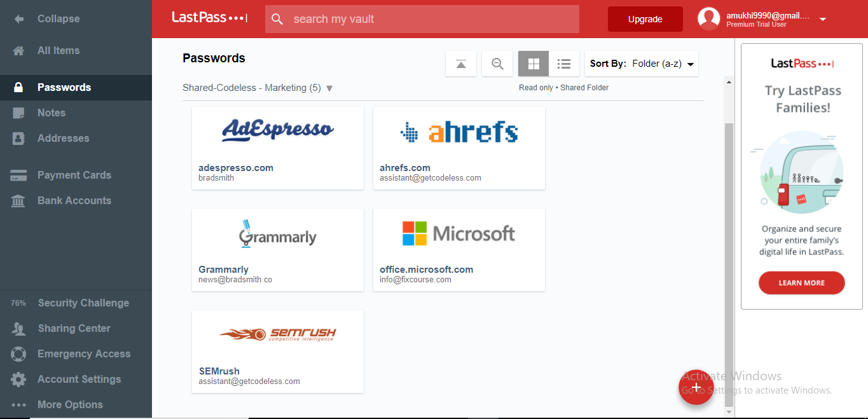The width and height of the screenshot is (868, 419).
Task: Add a new item with the red plus button
Action: 696,387
